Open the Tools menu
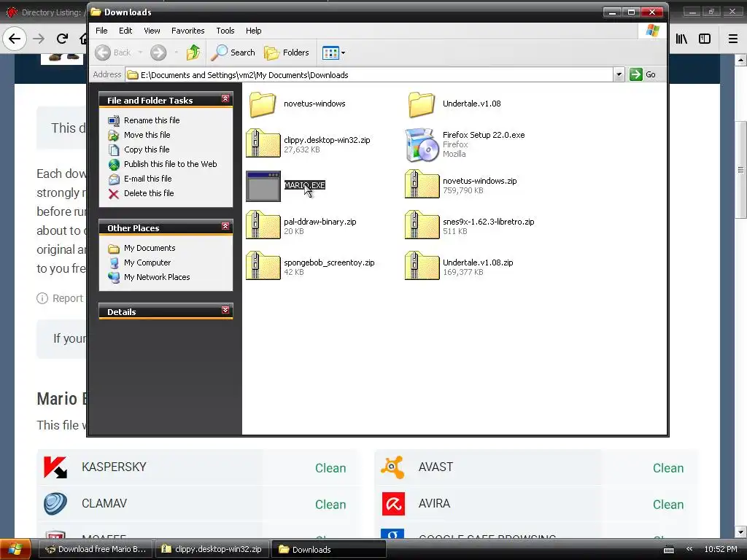The width and height of the screenshot is (747, 560). 225,31
